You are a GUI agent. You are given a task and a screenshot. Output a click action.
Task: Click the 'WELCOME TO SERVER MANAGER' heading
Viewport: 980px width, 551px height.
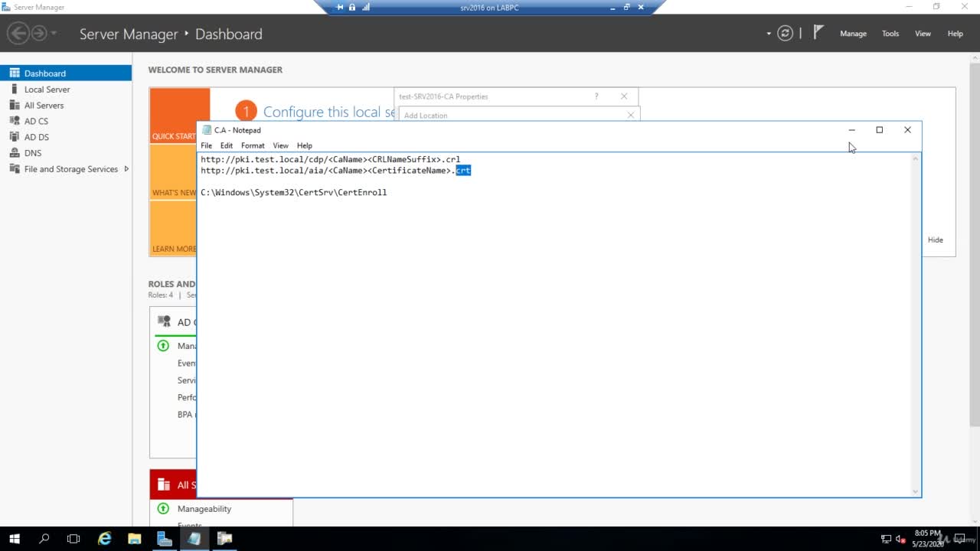(x=215, y=70)
